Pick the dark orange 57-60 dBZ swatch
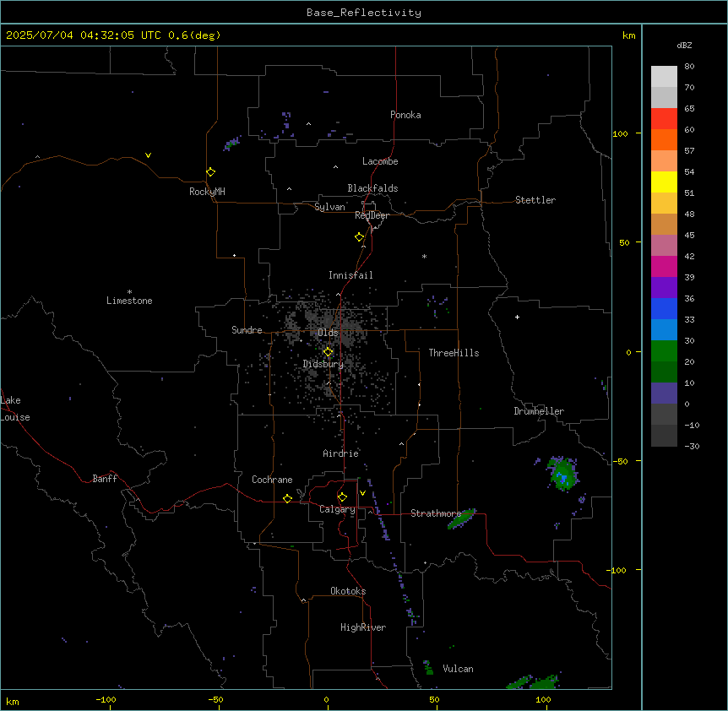This screenshot has width=728, height=711. click(x=664, y=139)
